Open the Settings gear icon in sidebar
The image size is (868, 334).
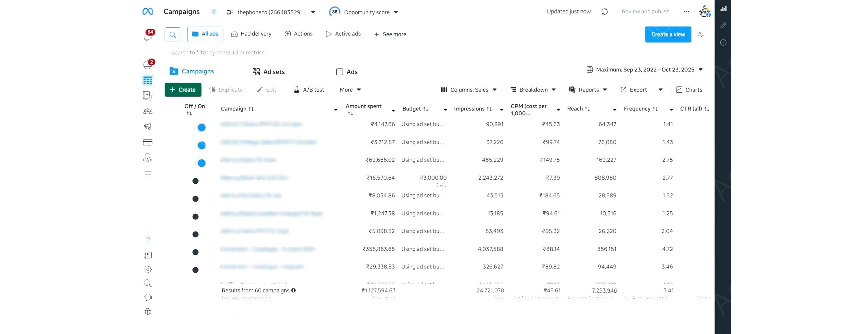point(148,269)
